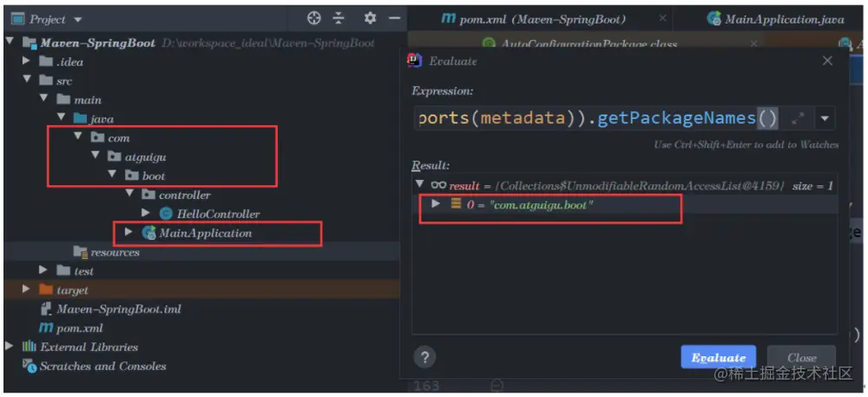868x397 pixels.
Task: Click the com package folder icon
Action: [97, 137]
